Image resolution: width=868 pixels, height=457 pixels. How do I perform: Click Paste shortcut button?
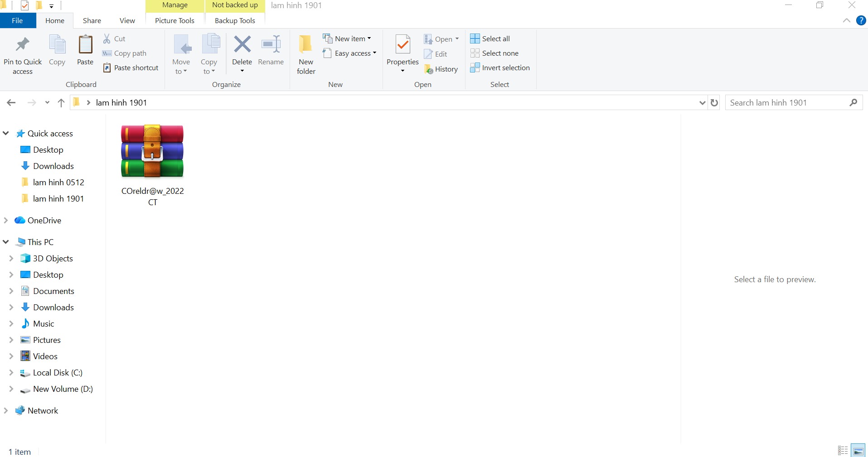coord(131,67)
